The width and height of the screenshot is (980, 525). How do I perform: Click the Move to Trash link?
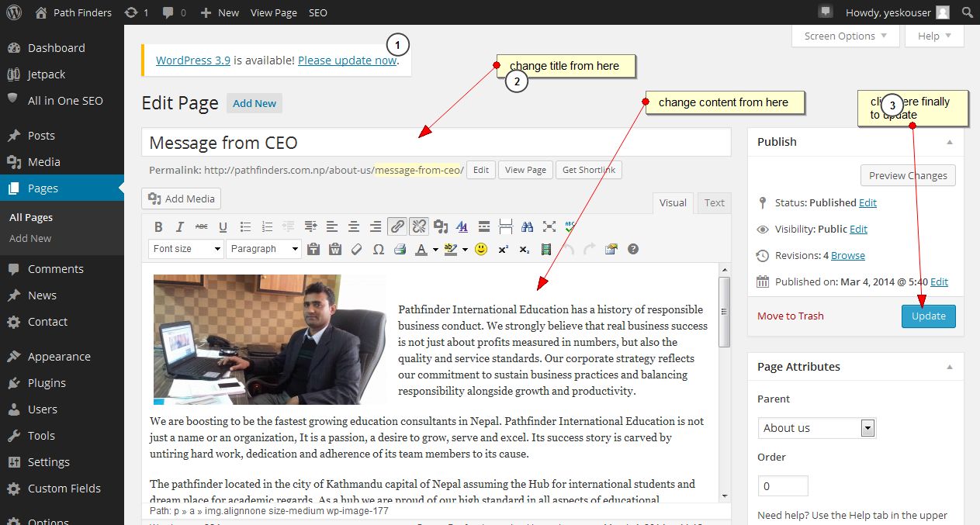(790, 316)
